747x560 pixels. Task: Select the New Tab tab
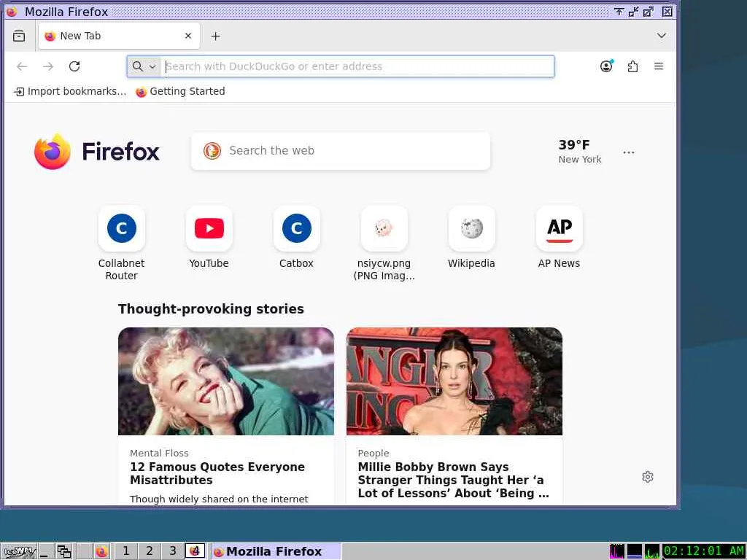(119, 36)
